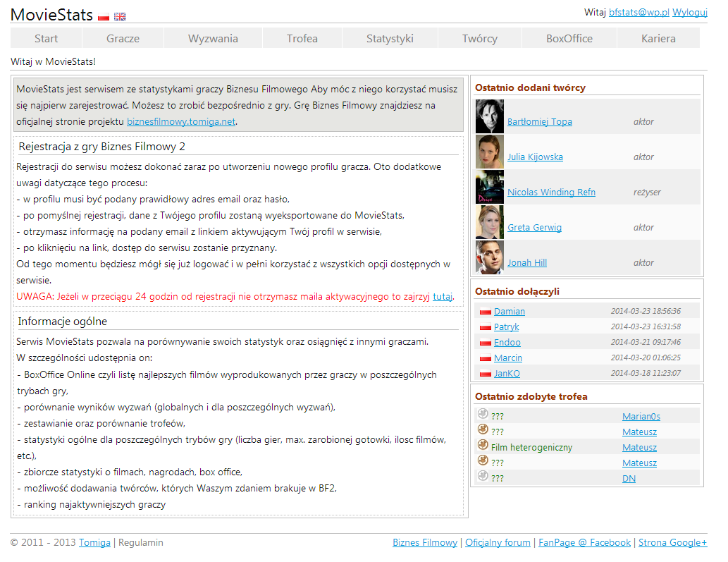Click trophy icon beside Film heterogeniczny

pos(483,444)
